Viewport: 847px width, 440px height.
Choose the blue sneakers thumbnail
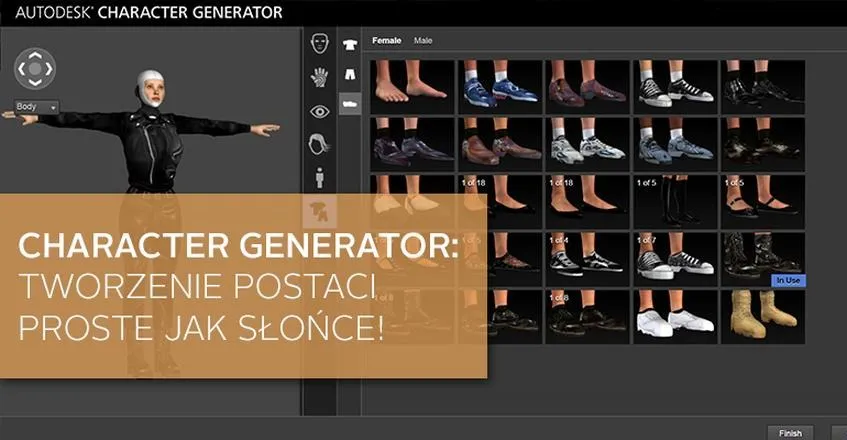tap(500, 86)
